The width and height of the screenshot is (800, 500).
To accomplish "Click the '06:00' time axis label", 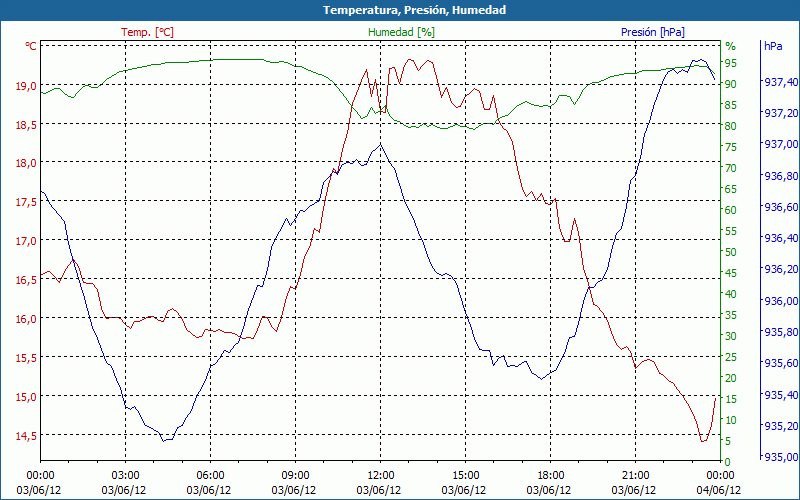I will tap(210, 476).
